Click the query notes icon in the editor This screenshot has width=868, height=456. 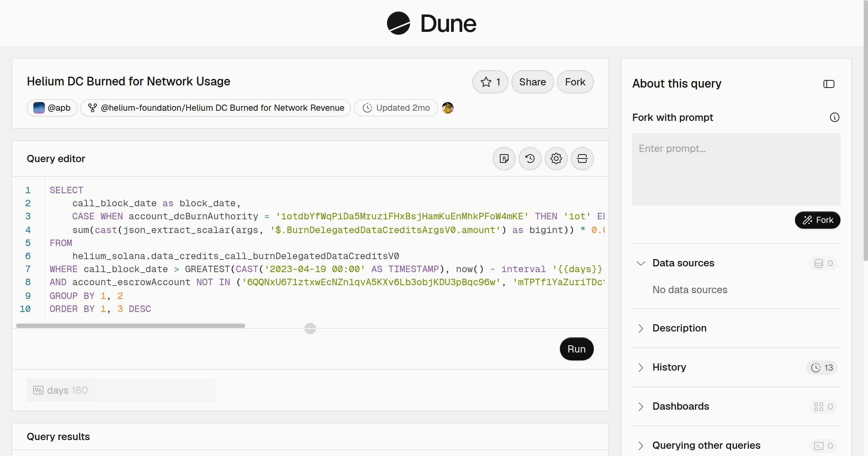[x=504, y=159]
